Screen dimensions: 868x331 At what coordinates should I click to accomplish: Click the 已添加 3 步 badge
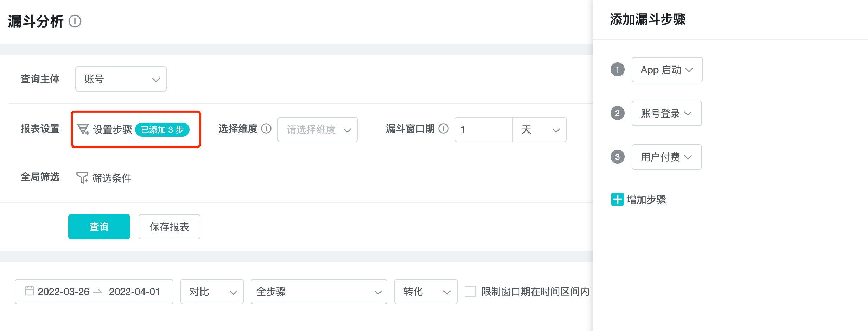point(162,130)
